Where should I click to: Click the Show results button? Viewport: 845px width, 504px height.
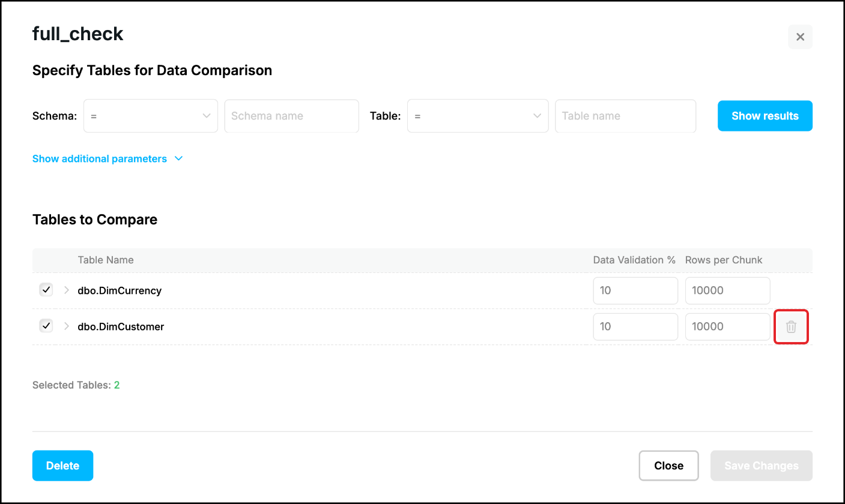tap(765, 116)
